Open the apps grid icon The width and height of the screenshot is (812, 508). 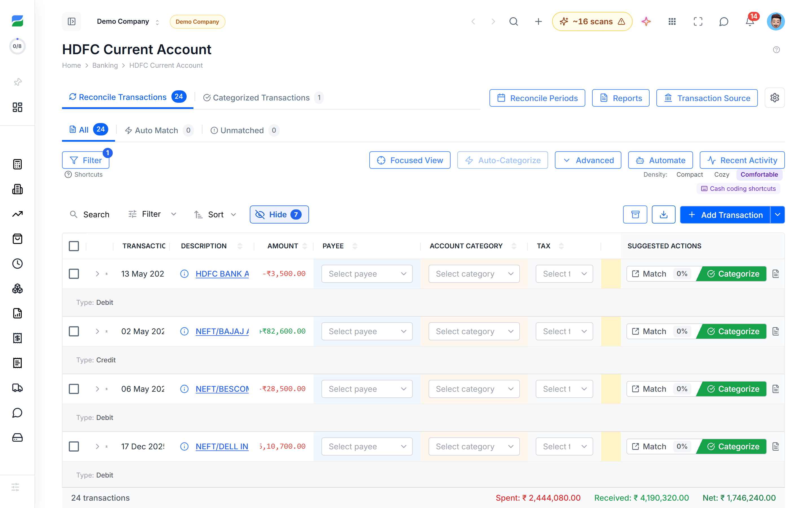coord(672,21)
